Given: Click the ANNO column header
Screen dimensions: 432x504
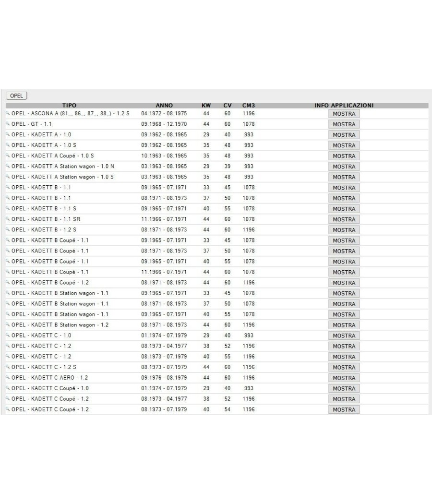Looking at the screenshot, I should tap(164, 106).
